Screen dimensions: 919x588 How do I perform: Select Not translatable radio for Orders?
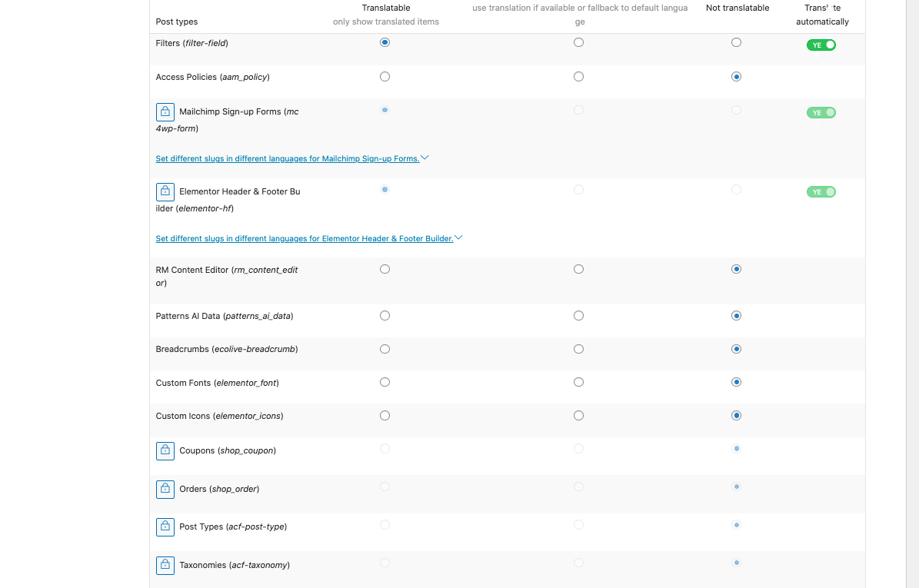(736, 487)
